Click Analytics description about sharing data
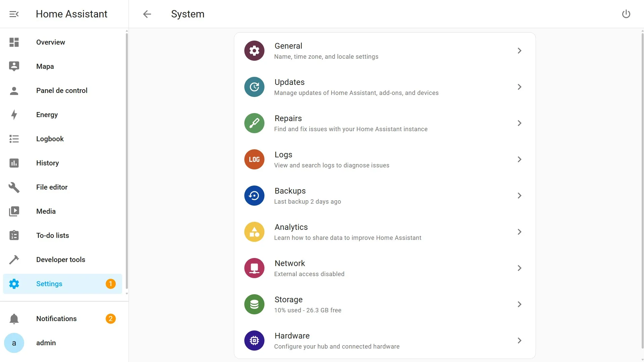Image resolution: width=644 pixels, height=362 pixels. point(348,238)
